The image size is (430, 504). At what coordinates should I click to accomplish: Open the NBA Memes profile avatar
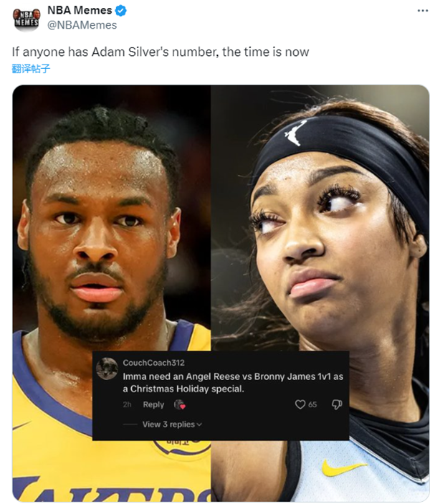pyautogui.click(x=27, y=19)
